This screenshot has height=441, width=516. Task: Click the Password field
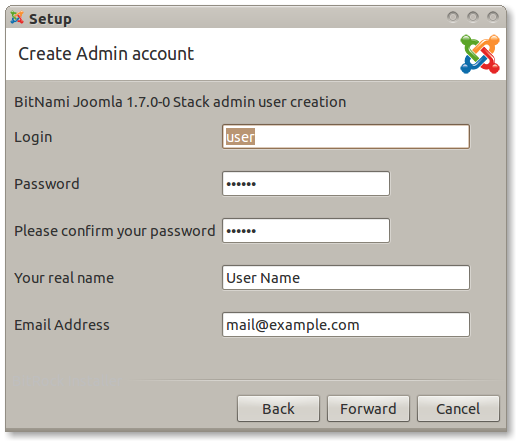pyautogui.click(x=306, y=184)
